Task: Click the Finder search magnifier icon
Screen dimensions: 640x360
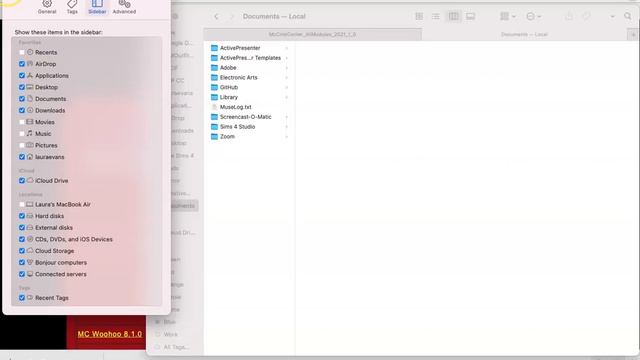Action: pyautogui.click(x=628, y=16)
